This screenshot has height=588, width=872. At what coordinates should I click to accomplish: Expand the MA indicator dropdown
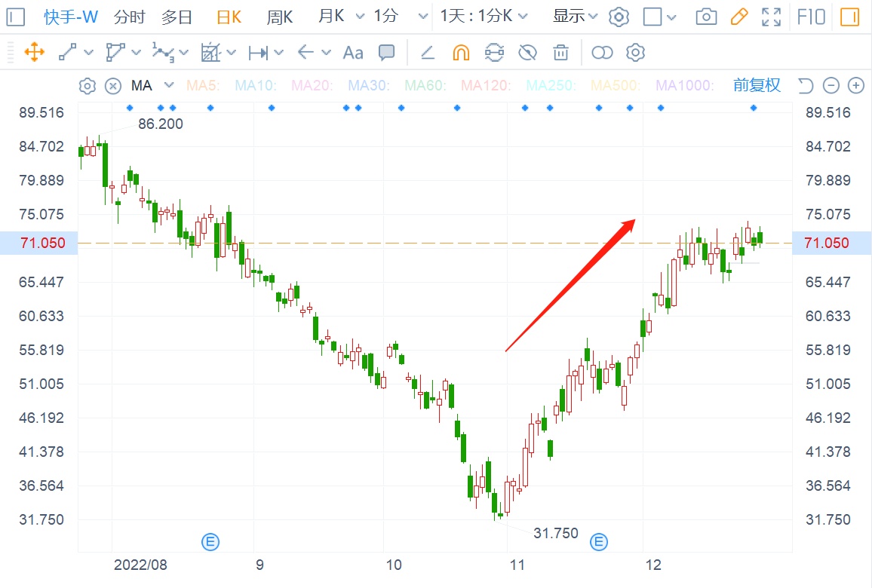[x=169, y=85]
